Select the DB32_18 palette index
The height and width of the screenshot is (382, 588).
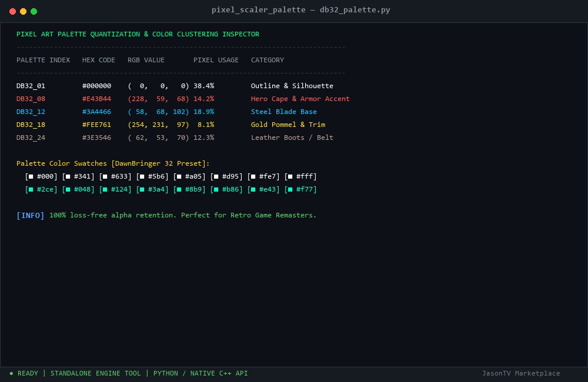(31, 125)
